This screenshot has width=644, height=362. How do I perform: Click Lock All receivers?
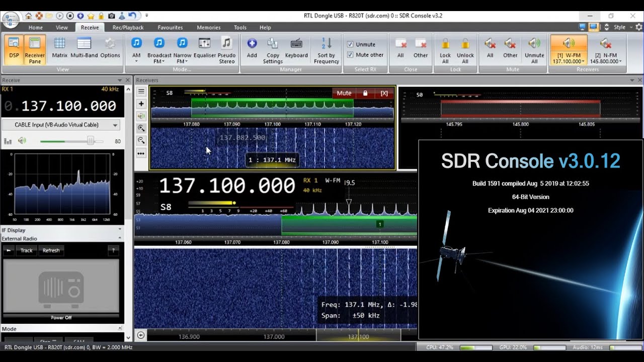(445, 49)
